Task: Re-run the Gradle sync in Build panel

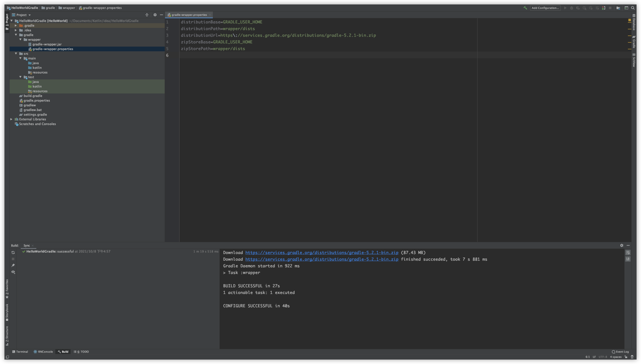Action: 13,253
